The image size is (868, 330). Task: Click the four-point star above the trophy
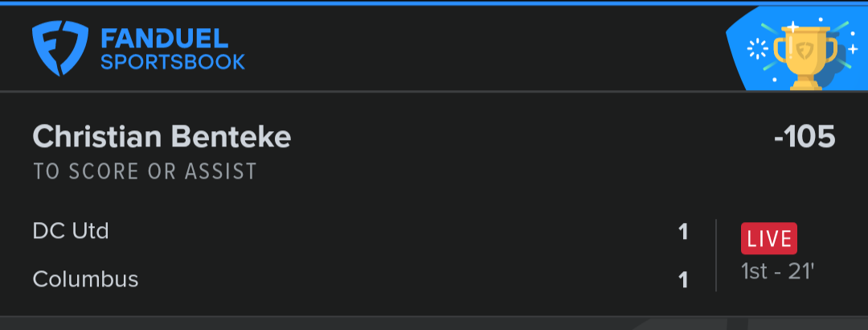pyautogui.click(x=793, y=27)
